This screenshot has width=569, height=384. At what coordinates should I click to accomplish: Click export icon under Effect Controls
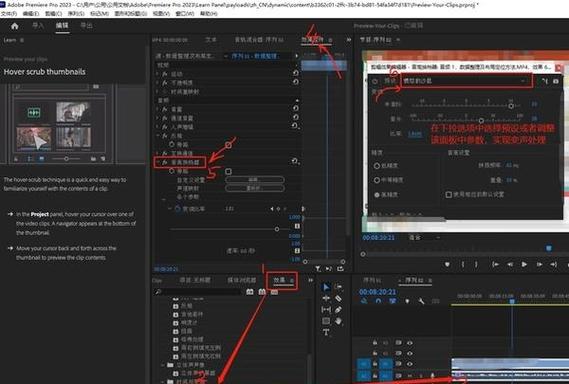tap(340, 269)
